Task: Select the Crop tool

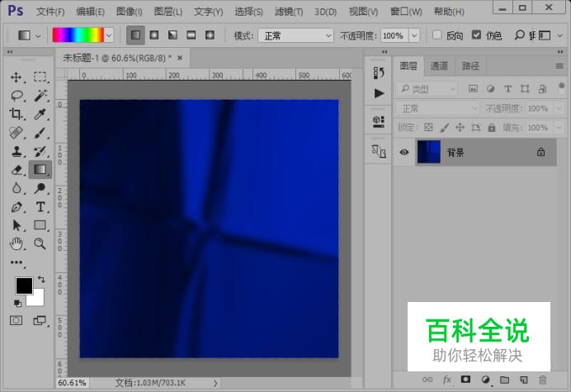Action: point(16,114)
